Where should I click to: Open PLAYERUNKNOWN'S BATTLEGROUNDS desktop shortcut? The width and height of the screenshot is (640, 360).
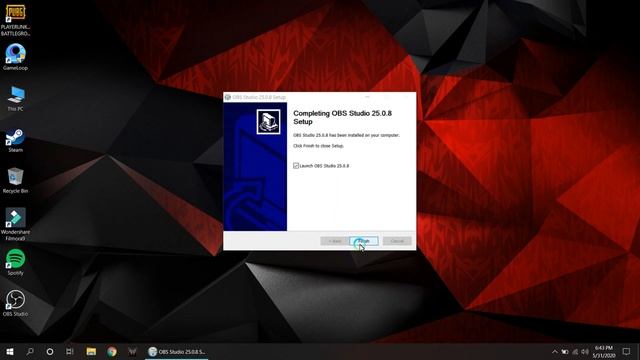point(15,20)
